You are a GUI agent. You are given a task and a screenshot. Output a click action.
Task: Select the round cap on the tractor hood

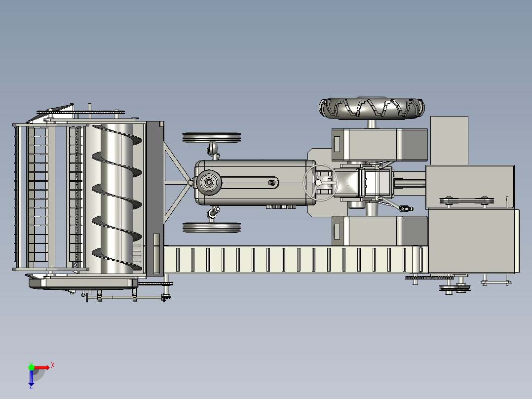pyautogui.click(x=209, y=183)
